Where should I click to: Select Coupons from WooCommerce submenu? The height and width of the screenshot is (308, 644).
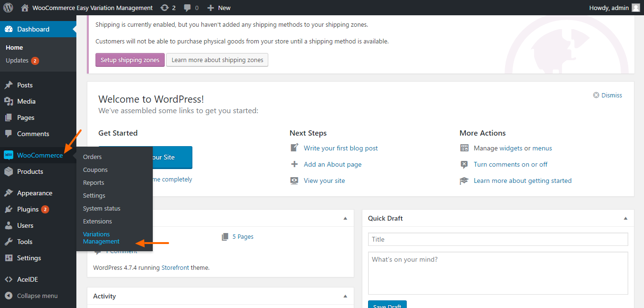click(x=95, y=170)
